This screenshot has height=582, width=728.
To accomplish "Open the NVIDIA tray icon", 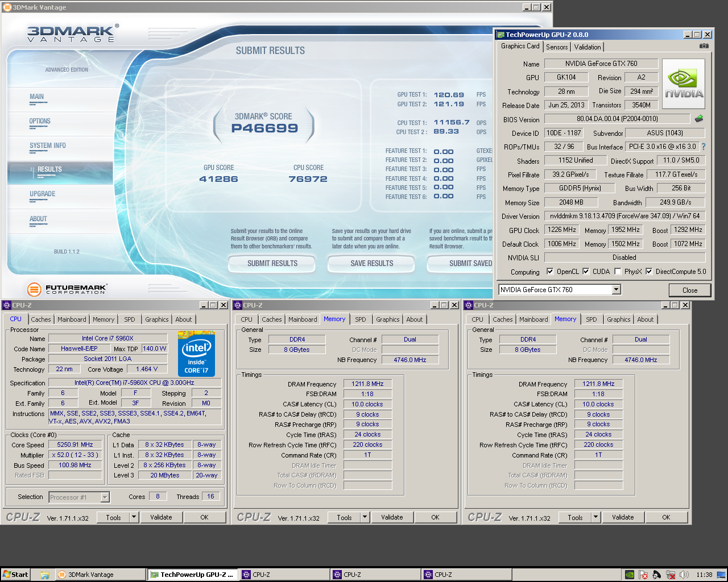I will pos(630,575).
